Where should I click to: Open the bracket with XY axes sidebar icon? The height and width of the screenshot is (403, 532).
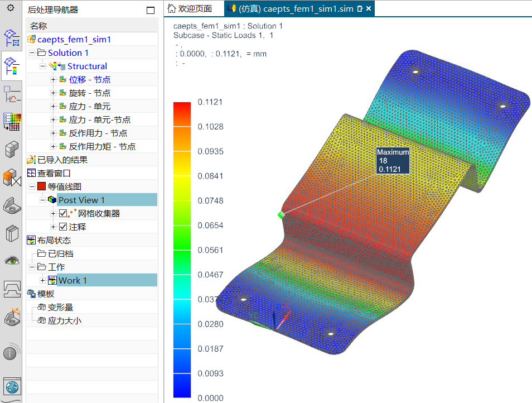13,317
